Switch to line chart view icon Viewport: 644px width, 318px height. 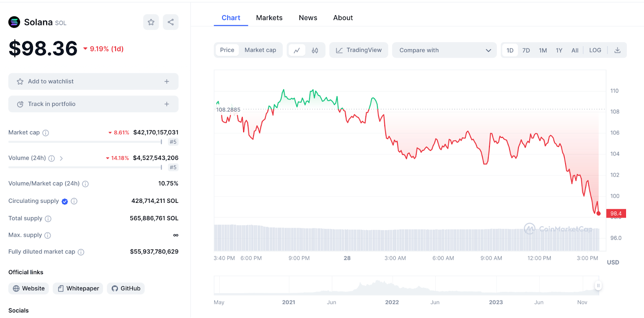click(297, 50)
